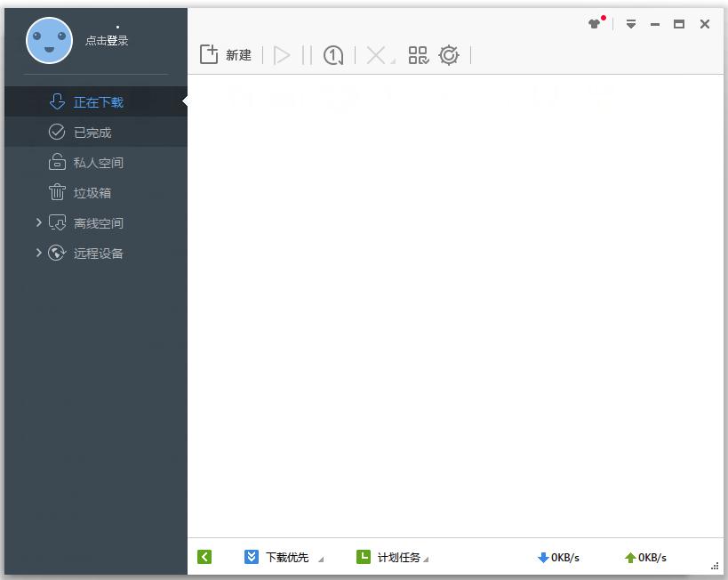Open the New download task creator
Screen dimensions: 728x580
(x=225, y=54)
